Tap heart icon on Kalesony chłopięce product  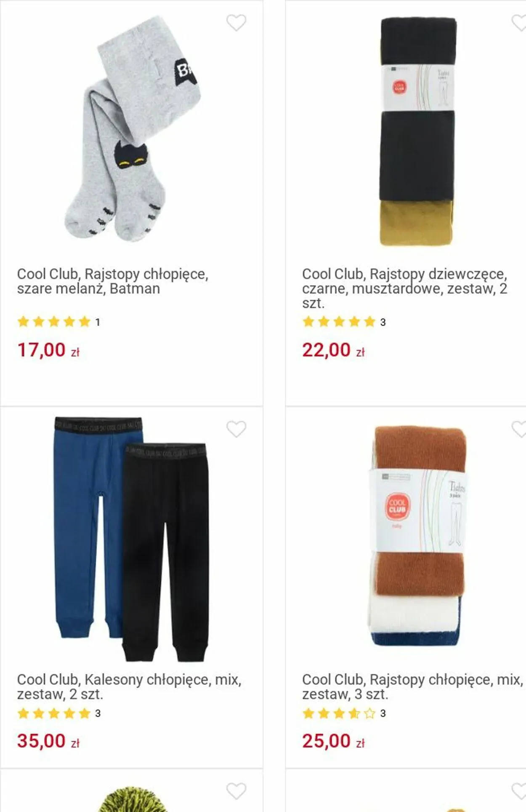point(236,429)
